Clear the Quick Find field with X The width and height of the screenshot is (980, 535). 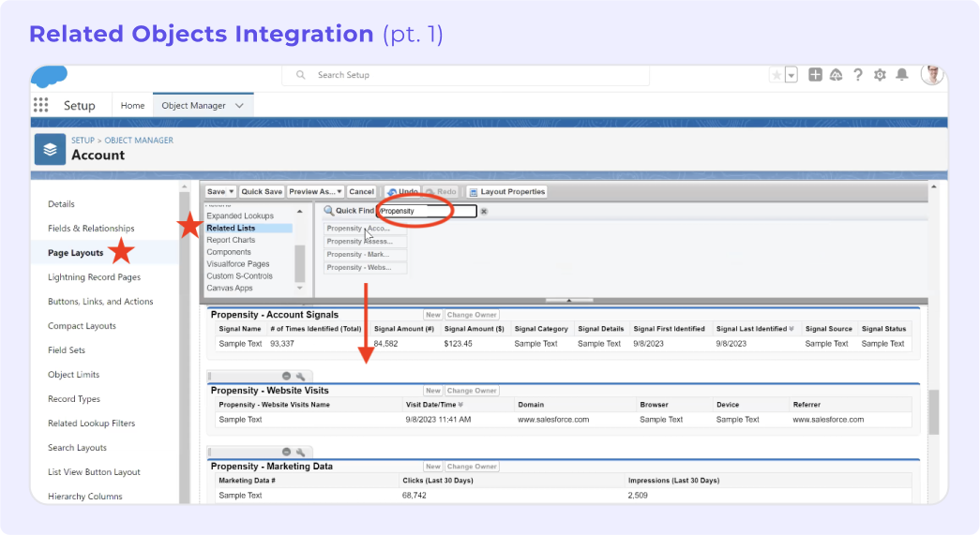click(x=484, y=211)
